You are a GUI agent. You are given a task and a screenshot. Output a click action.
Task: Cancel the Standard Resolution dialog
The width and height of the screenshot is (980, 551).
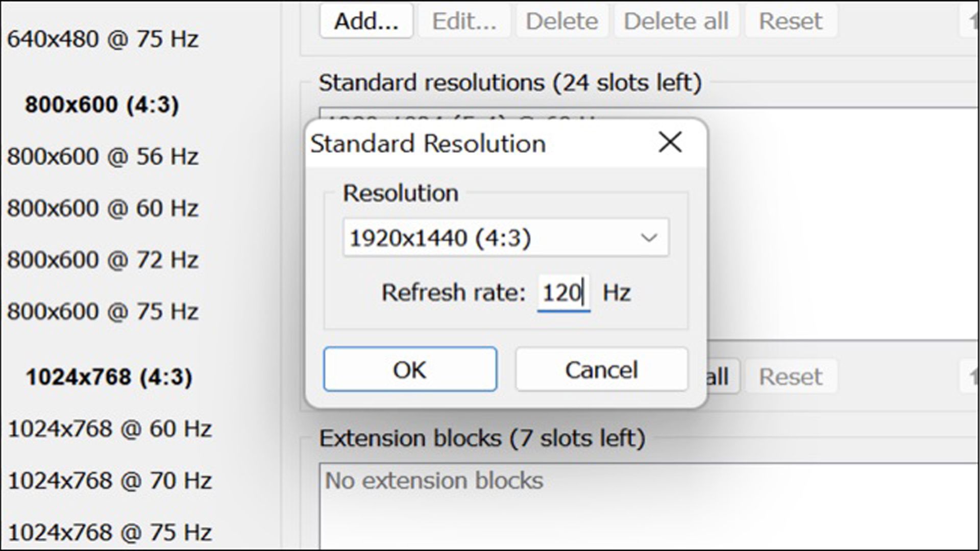(x=601, y=369)
